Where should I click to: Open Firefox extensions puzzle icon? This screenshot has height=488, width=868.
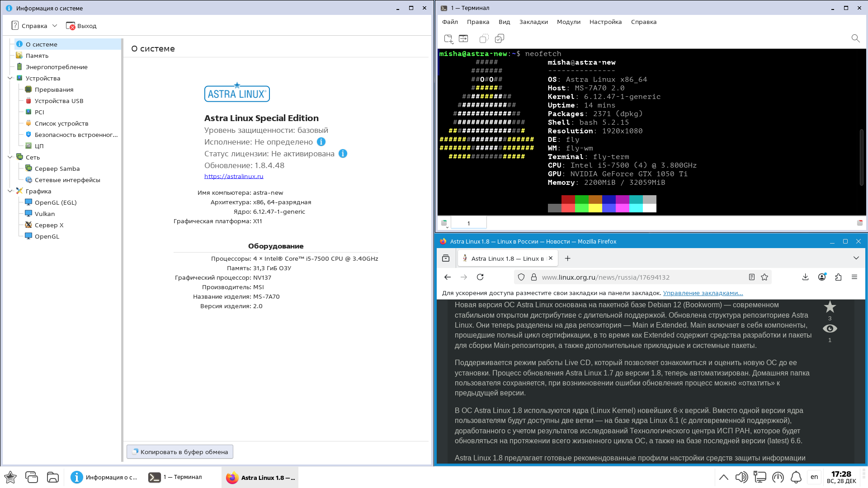[838, 277]
